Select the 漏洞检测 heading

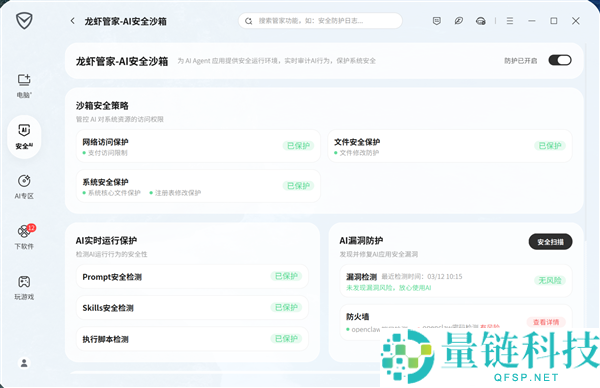pos(361,277)
